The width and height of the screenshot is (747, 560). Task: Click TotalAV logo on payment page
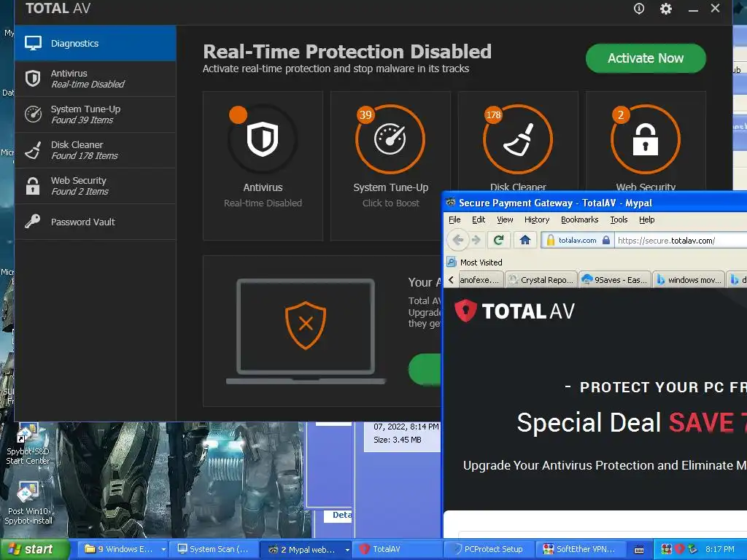[514, 311]
